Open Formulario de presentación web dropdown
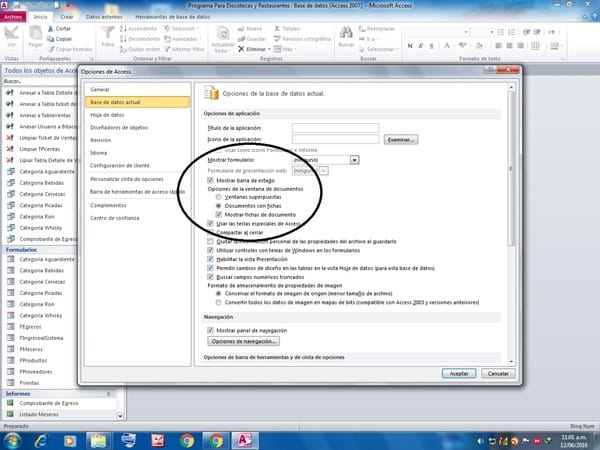The height and width of the screenshot is (450, 600). [324, 171]
